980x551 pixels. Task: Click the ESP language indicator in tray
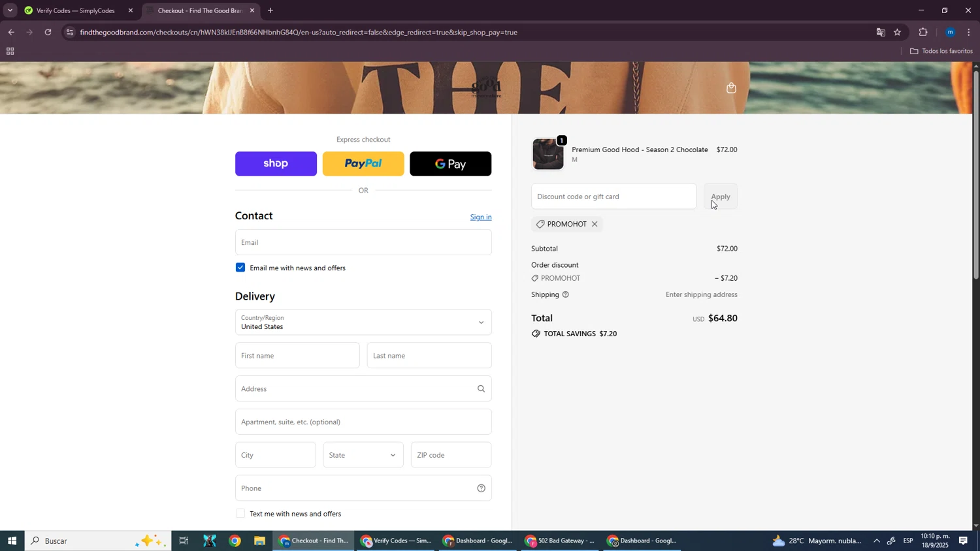[908, 541]
